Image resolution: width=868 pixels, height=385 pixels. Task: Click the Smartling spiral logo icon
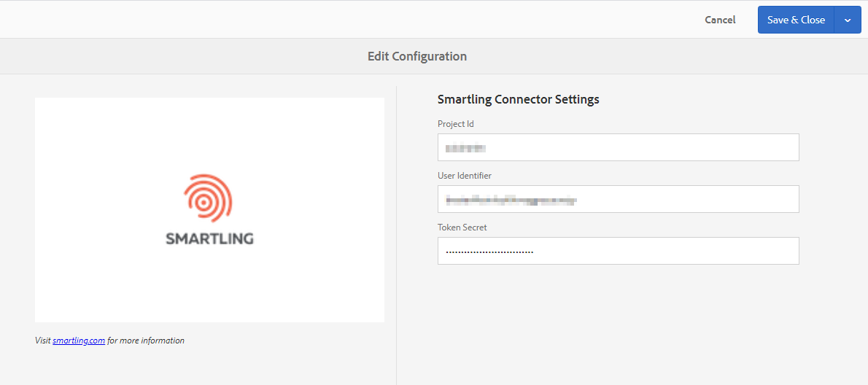[x=208, y=198]
